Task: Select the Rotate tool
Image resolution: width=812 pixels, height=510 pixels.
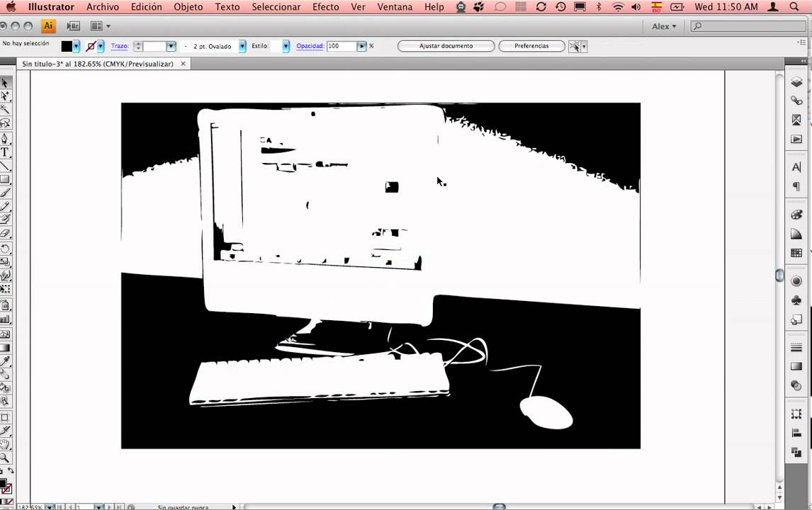Action: click(5, 249)
